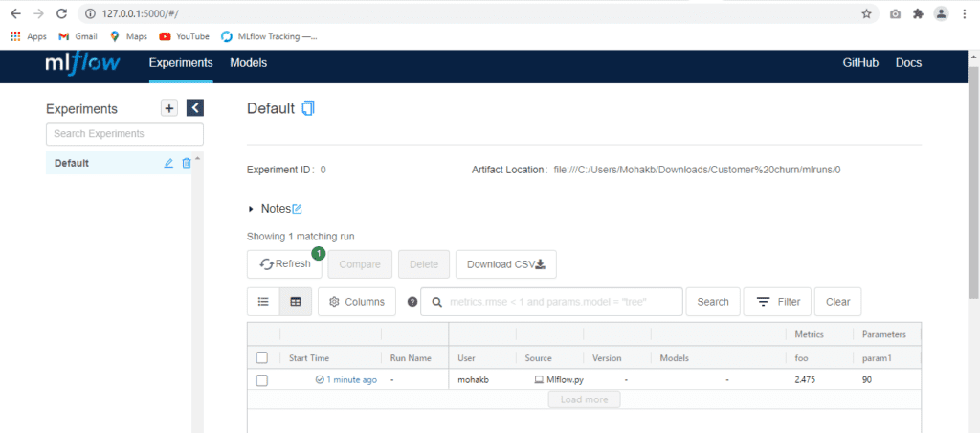Click the Mlflow.py source cell
This screenshot has width=980, height=433.
coord(559,379)
